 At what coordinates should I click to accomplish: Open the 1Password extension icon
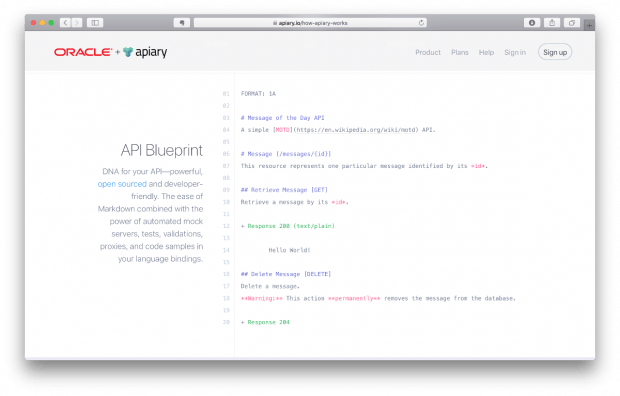532,23
